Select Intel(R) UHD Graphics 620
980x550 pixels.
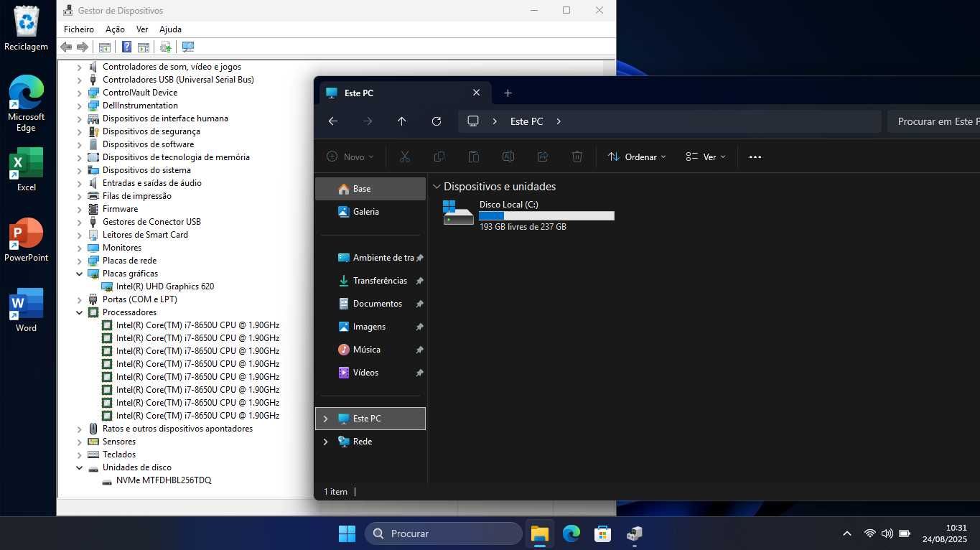tap(165, 286)
